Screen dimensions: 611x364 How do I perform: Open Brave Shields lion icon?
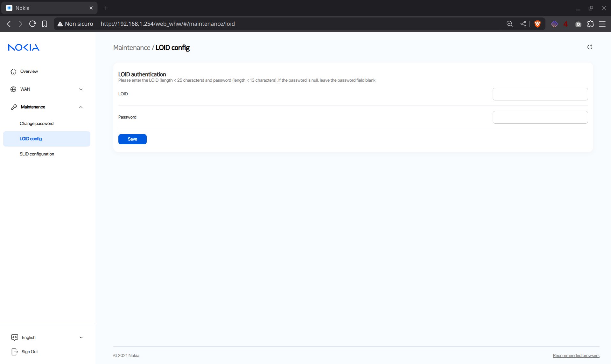(537, 24)
